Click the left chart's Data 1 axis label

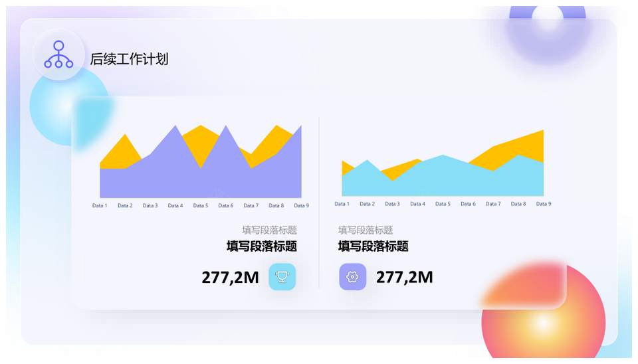pyautogui.click(x=100, y=206)
